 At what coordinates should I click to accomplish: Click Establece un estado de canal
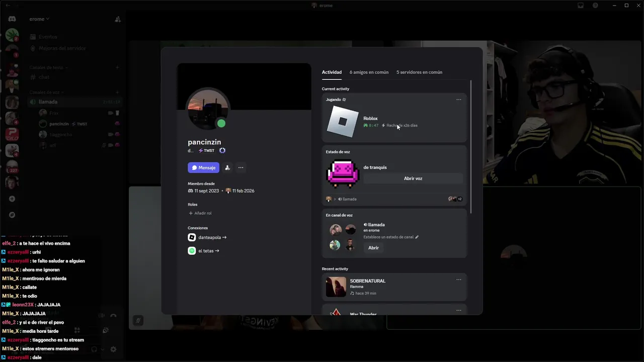(388, 237)
